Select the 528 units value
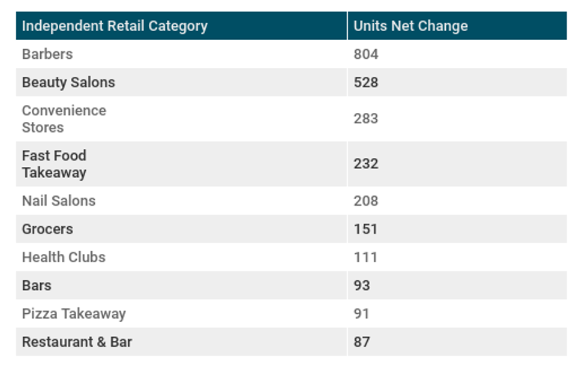Image resolution: width=588 pixels, height=378 pixels. pos(366,82)
